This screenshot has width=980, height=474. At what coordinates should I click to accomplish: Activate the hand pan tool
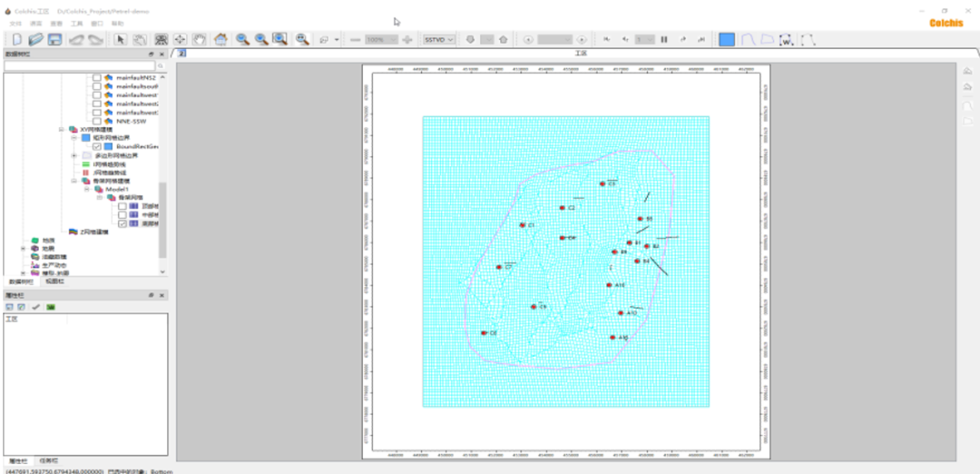199,40
